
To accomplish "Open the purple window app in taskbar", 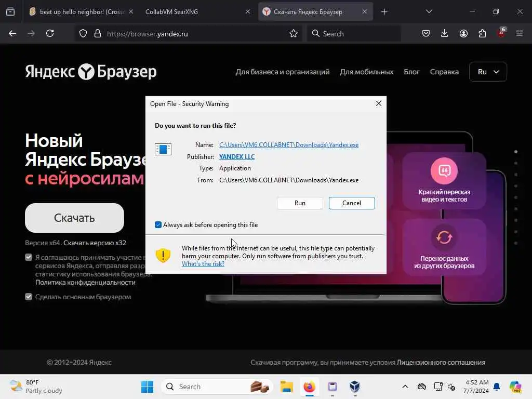I will (x=332, y=387).
